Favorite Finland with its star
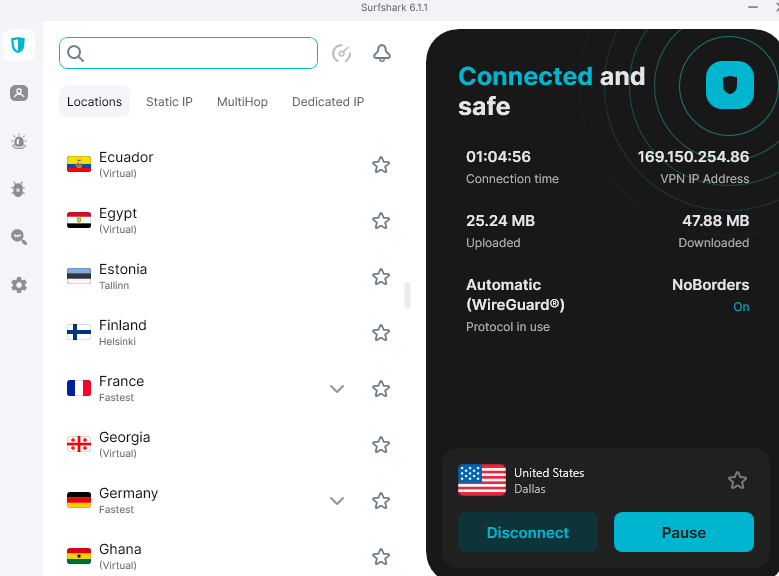 (381, 332)
